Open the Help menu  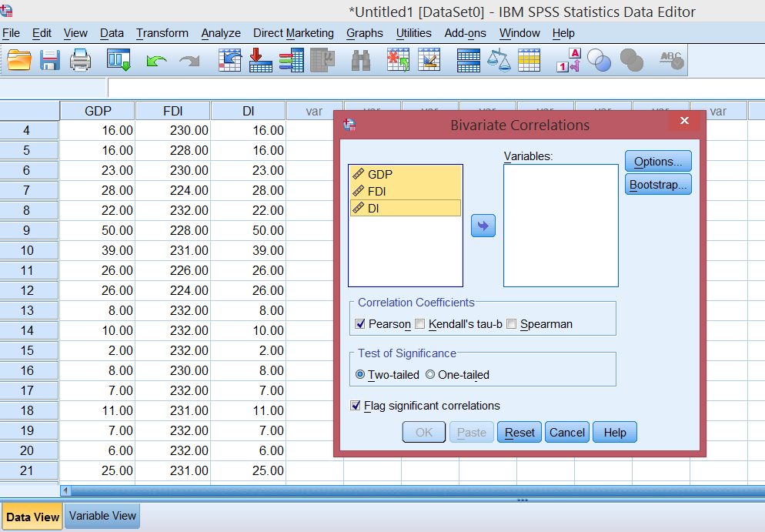click(563, 33)
